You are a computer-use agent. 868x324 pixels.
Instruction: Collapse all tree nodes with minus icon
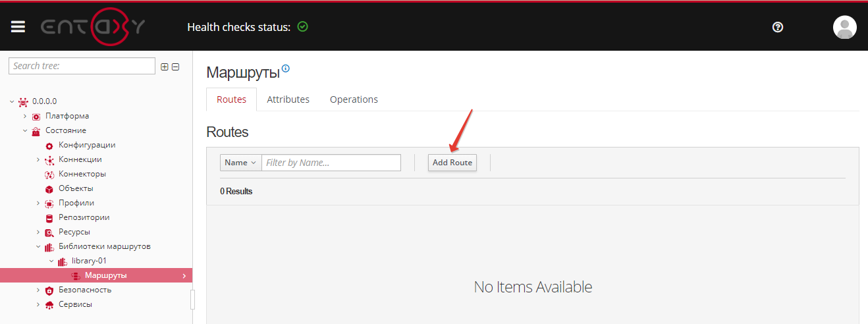coord(176,67)
